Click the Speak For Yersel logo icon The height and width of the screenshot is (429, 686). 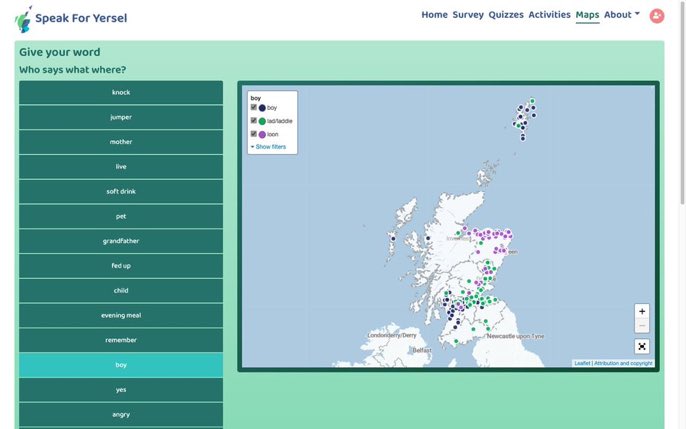24,19
